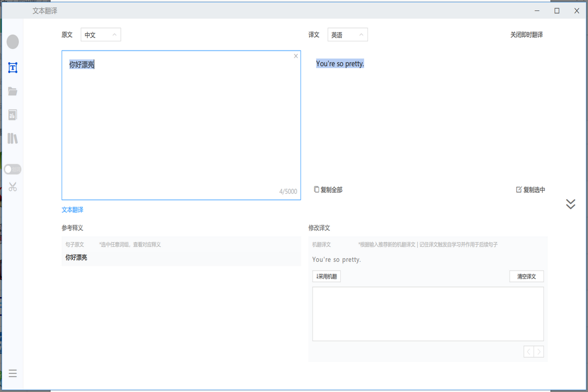Click the next-page arrow below translation editor
This screenshot has height=392, width=588.
[x=538, y=351]
